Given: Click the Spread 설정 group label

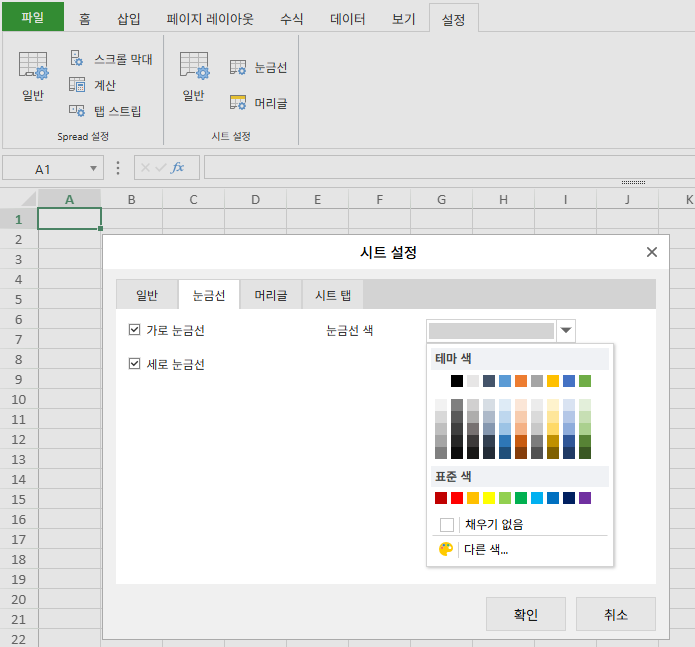Looking at the screenshot, I should pyautogui.click(x=83, y=136).
